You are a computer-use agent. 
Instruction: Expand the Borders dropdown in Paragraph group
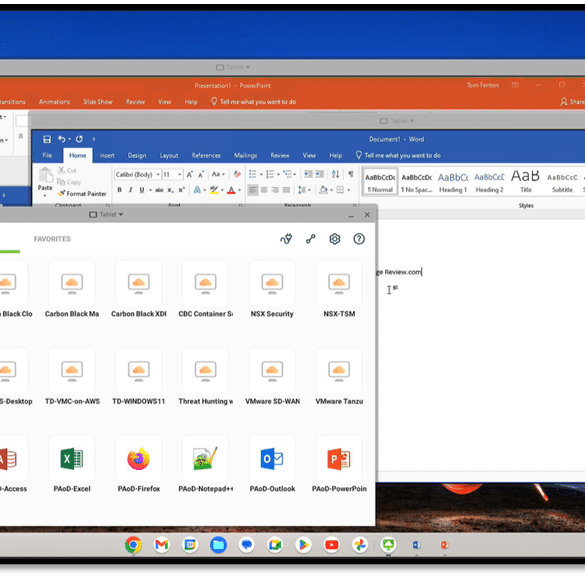click(x=348, y=190)
